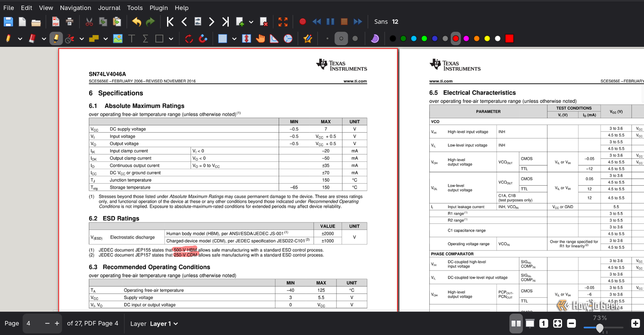
Task: Open the View menu
Action: 46,8
